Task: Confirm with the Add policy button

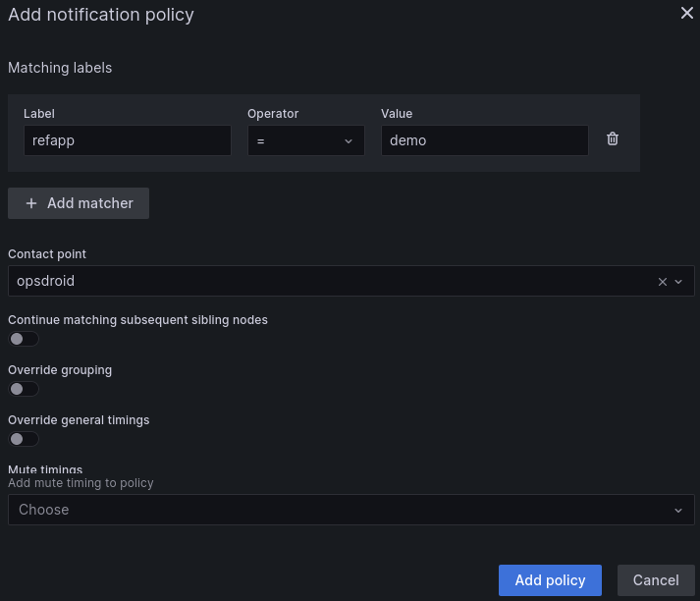Action: pyautogui.click(x=550, y=580)
